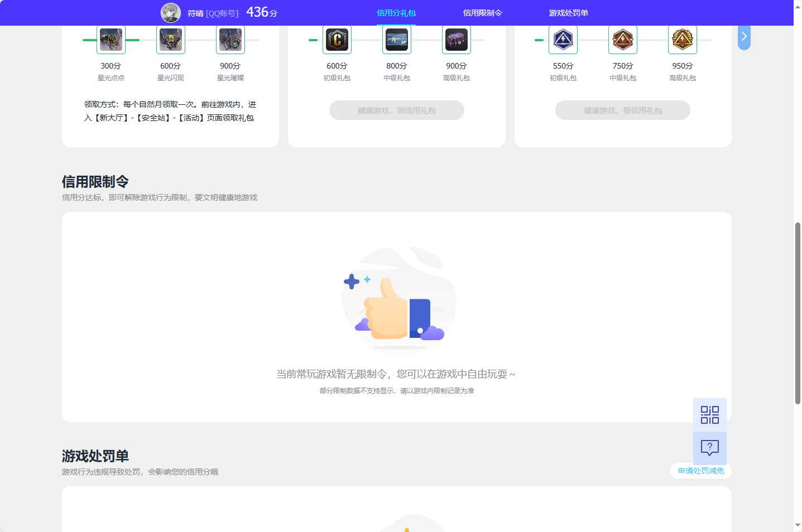Click the 800分 中级礼包 weapon skin icon
The width and height of the screenshot is (802, 532).
(x=396, y=40)
